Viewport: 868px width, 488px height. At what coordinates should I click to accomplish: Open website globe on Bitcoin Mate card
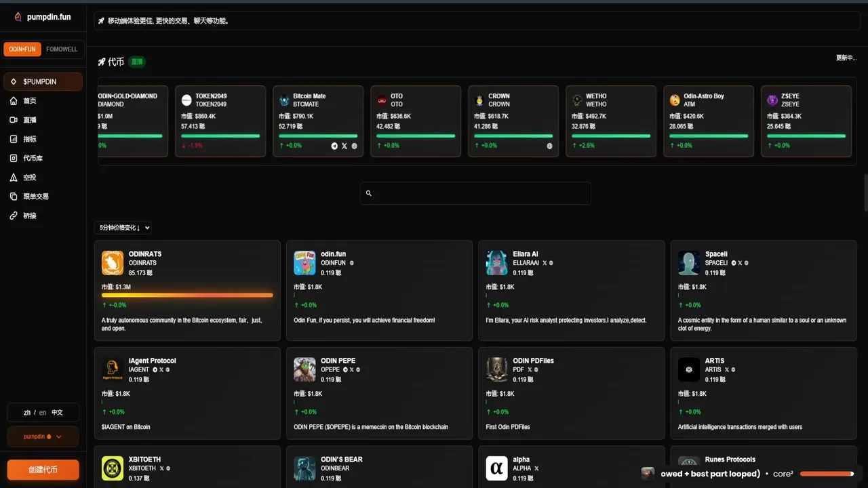coord(354,146)
